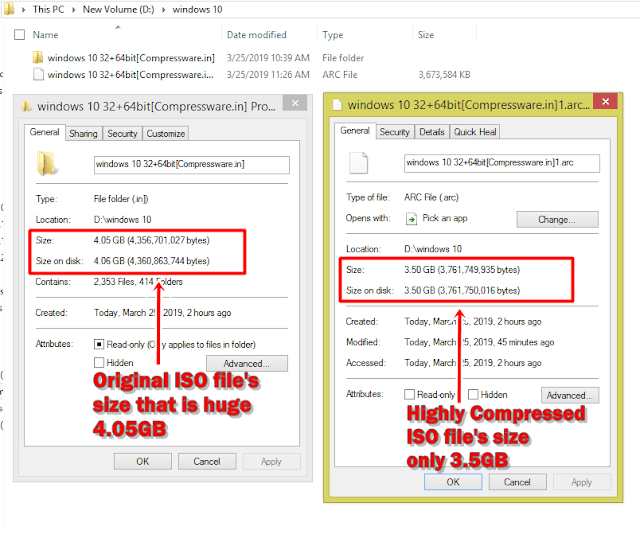Image resolution: width=640 pixels, height=542 pixels.
Task: Switch to Security tab in arc Properties
Action: [x=394, y=132]
